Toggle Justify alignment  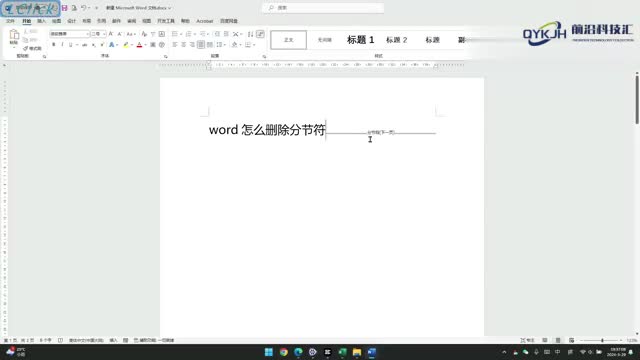tap(201, 44)
